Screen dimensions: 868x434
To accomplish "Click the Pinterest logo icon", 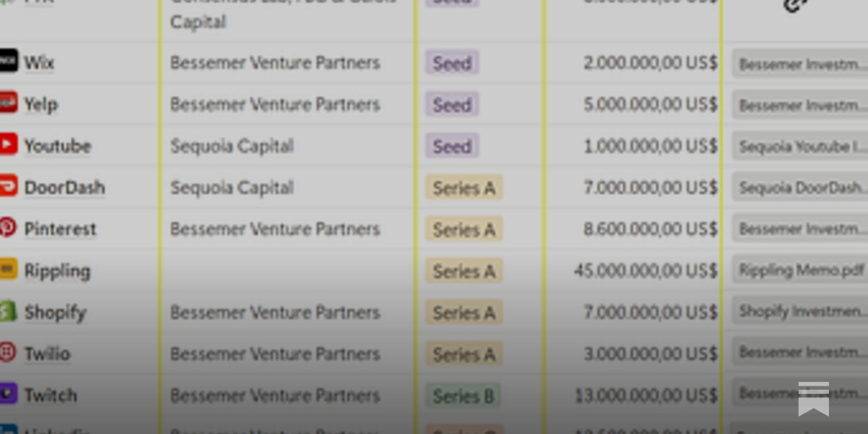I will pos(8,228).
